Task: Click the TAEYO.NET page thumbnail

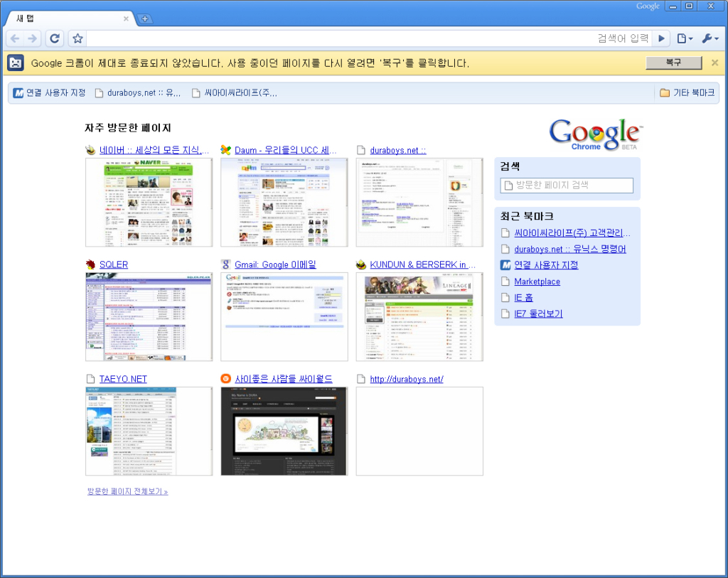Action: (x=149, y=432)
